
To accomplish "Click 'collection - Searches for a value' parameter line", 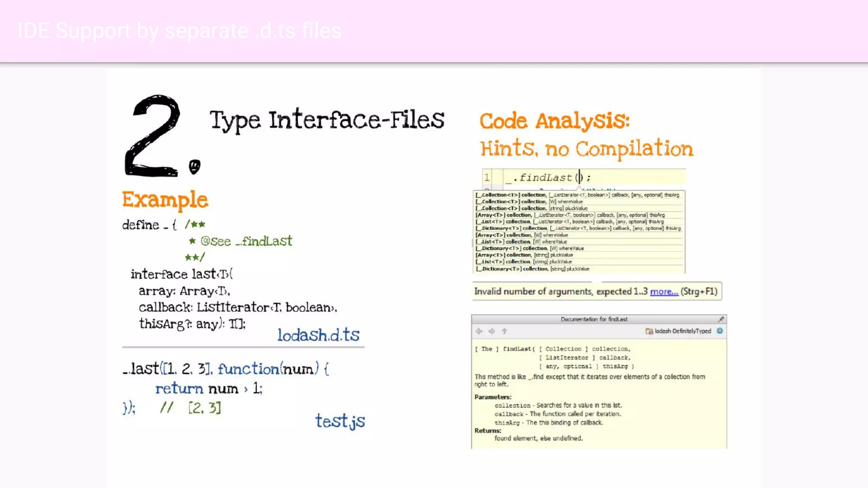I will (558, 405).
